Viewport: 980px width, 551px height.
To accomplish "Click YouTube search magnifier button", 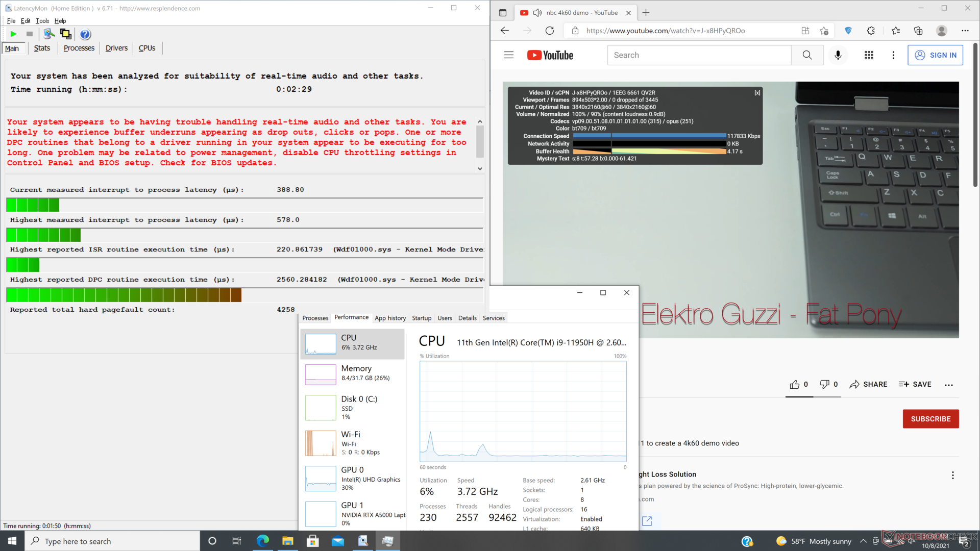I will coord(807,55).
